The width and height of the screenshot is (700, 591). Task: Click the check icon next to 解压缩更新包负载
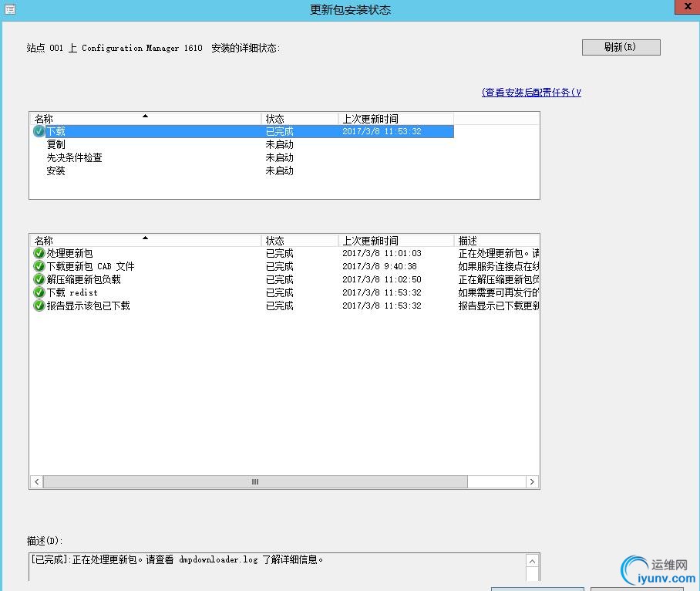coord(39,279)
